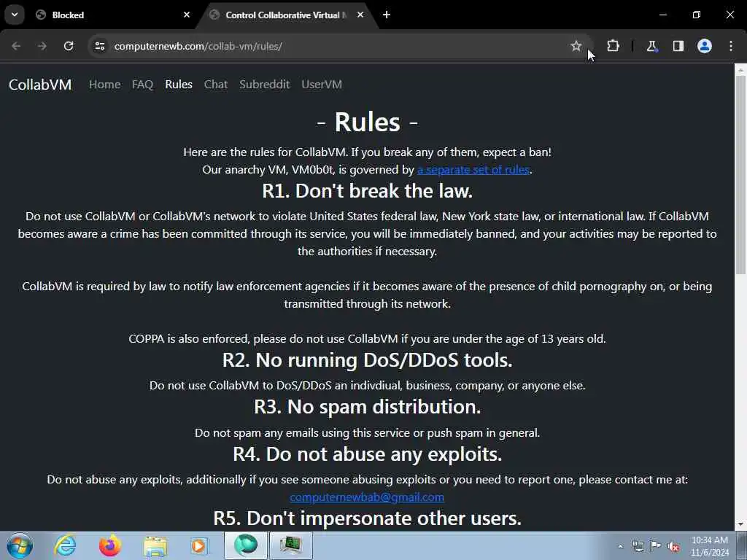
Task: Bookmark this page with the star icon
Action: click(576, 46)
